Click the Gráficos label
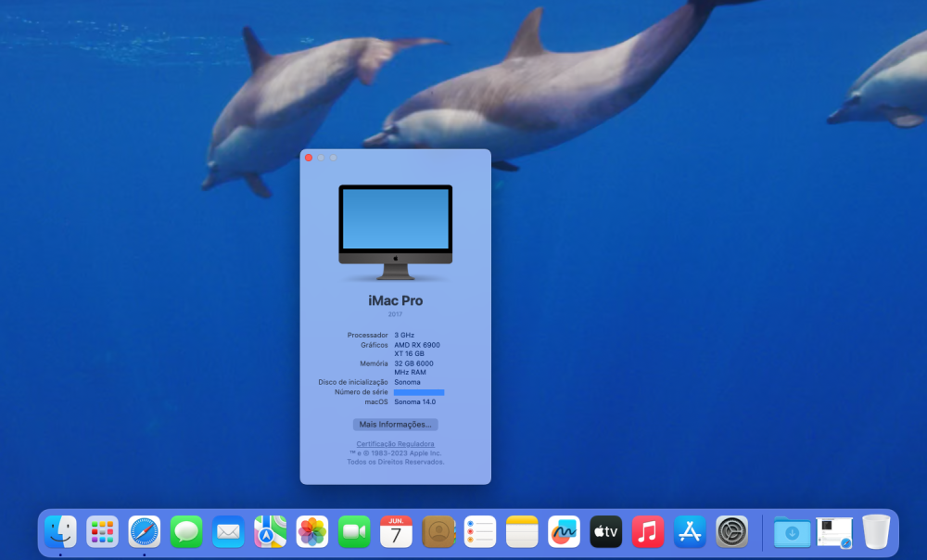 pyautogui.click(x=375, y=345)
